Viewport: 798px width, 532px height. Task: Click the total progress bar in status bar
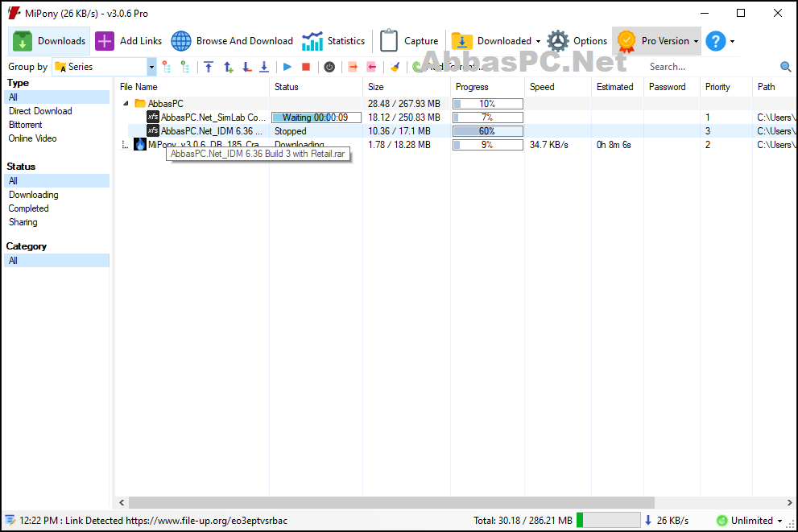click(x=609, y=520)
